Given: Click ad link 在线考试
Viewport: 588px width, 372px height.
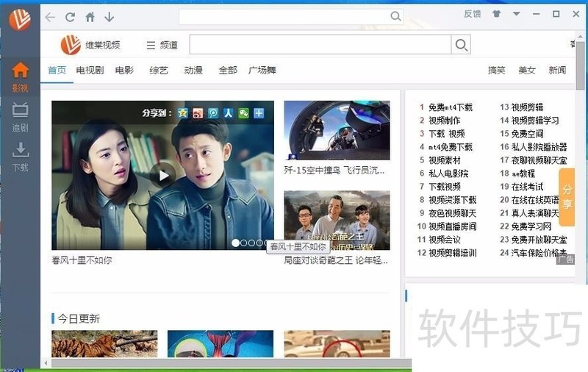Looking at the screenshot, I should click(x=527, y=187).
